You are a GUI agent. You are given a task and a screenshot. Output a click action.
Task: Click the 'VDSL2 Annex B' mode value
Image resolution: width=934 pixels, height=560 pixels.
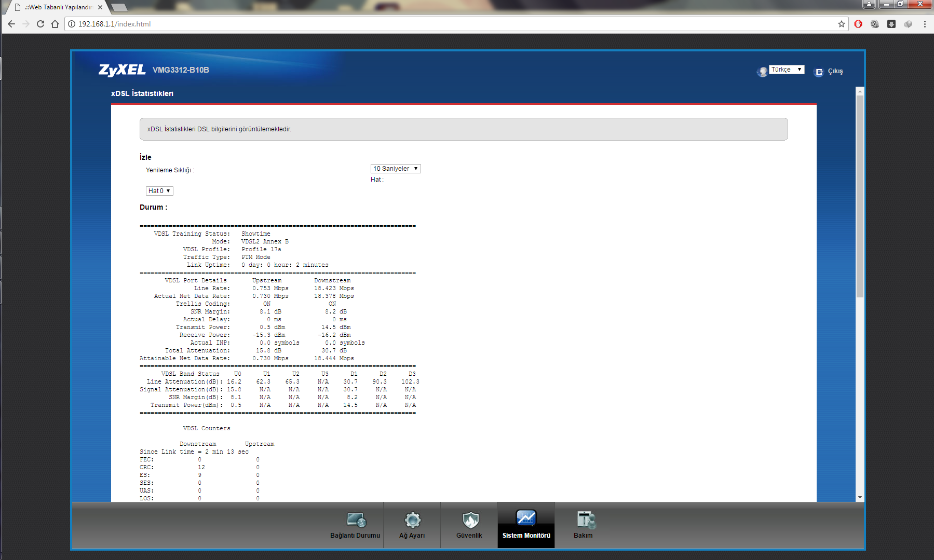(x=265, y=242)
